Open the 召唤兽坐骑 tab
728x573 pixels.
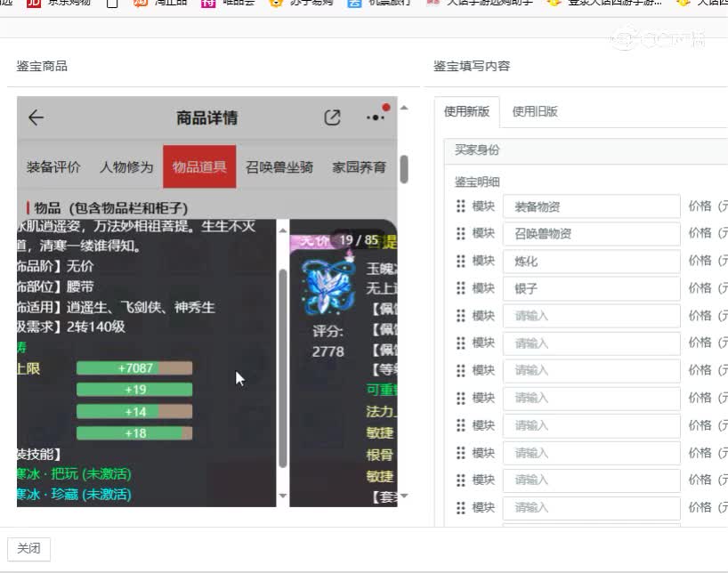279,166
